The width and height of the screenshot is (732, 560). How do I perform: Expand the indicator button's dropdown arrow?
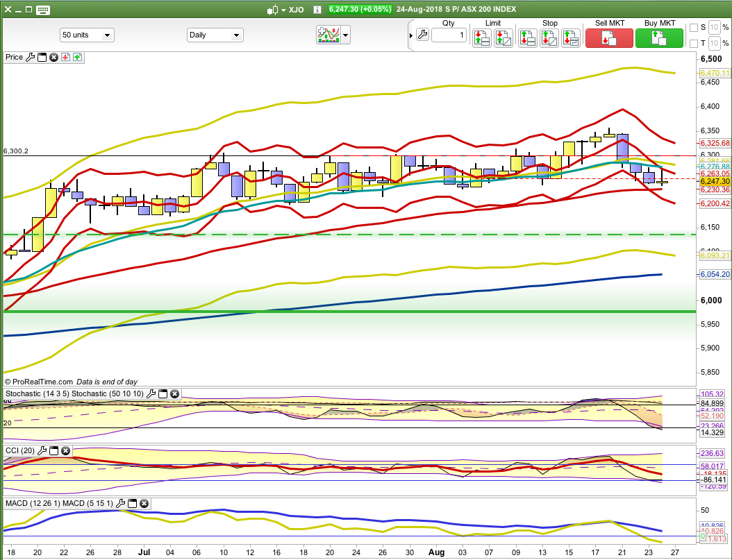(x=345, y=35)
